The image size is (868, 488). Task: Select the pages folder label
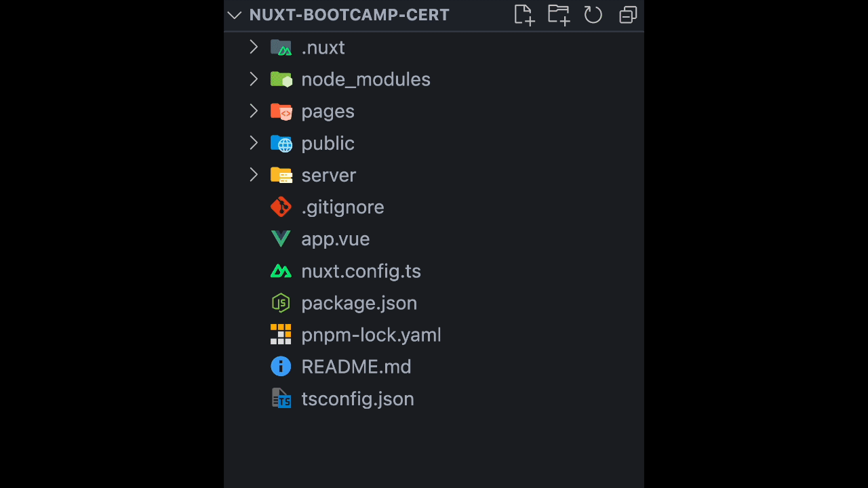click(x=328, y=111)
